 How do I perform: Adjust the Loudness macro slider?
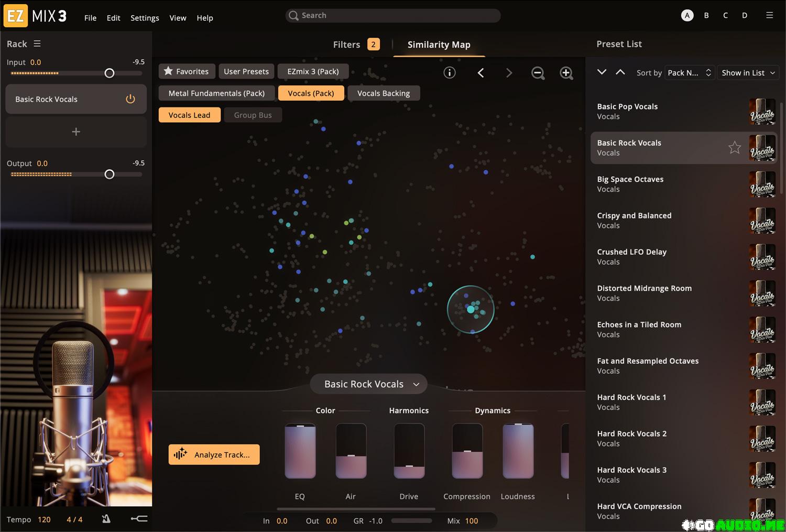(x=518, y=451)
